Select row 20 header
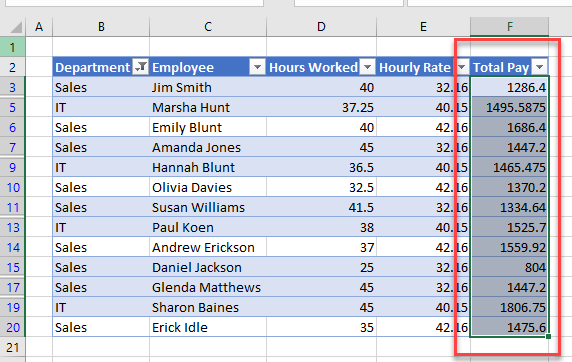The image size is (572, 362). tap(12, 327)
